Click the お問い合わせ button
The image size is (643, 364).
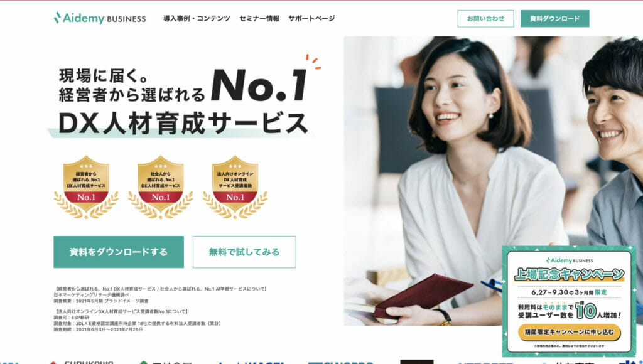(485, 18)
